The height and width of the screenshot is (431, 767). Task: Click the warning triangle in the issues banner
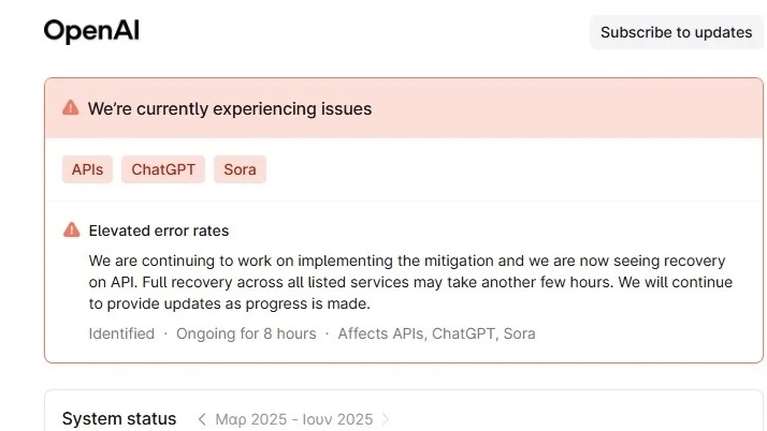point(70,108)
